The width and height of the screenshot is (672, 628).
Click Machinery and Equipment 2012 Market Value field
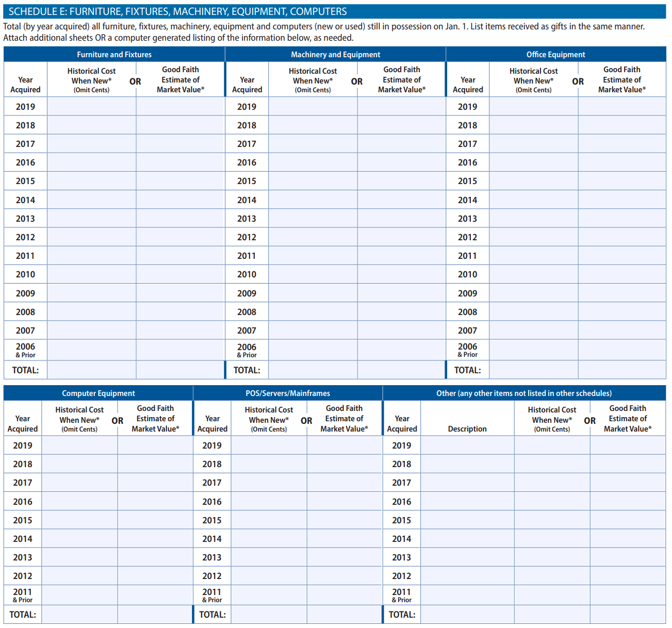(401, 237)
